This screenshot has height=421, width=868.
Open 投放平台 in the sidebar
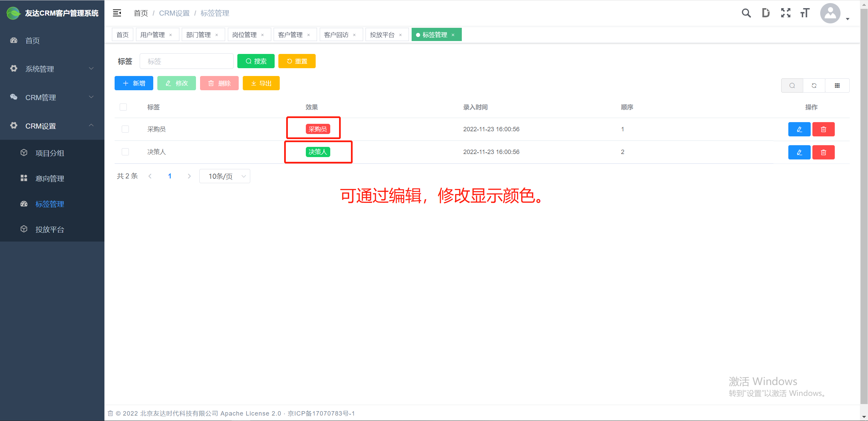tap(52, 229)
